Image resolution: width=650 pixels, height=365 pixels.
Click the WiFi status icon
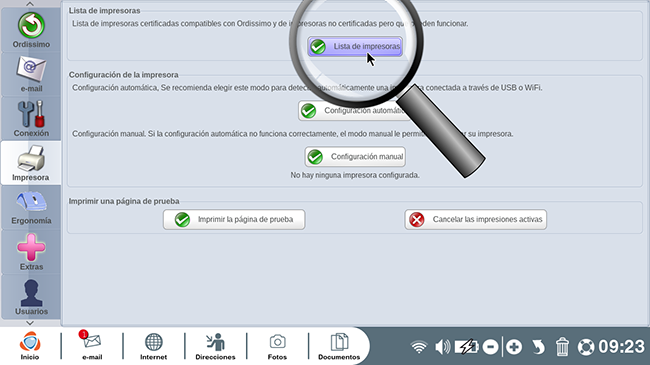point(419,347)
